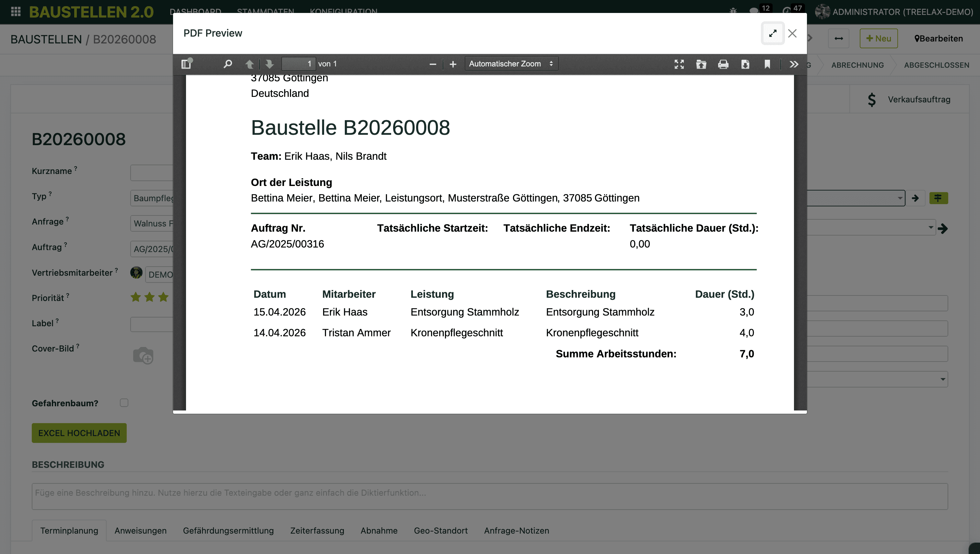Click the PDF print icon

tap(723, 64)
